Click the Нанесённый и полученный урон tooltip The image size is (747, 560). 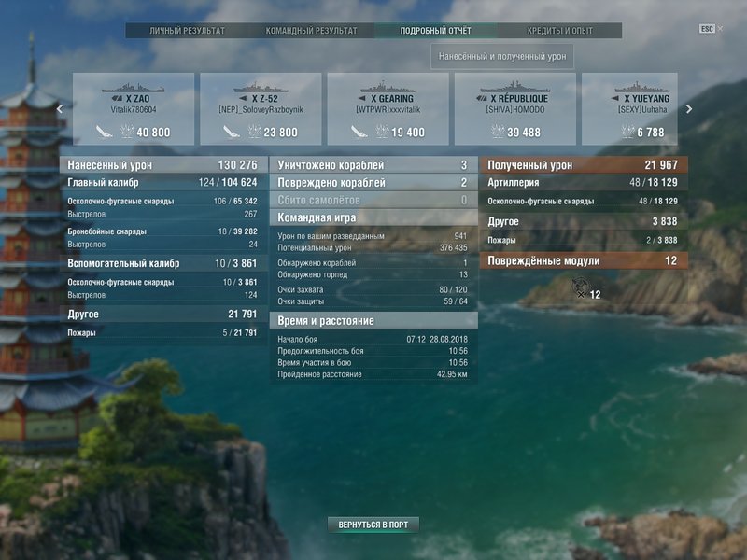pyautogui.click(x=502, y=56)
